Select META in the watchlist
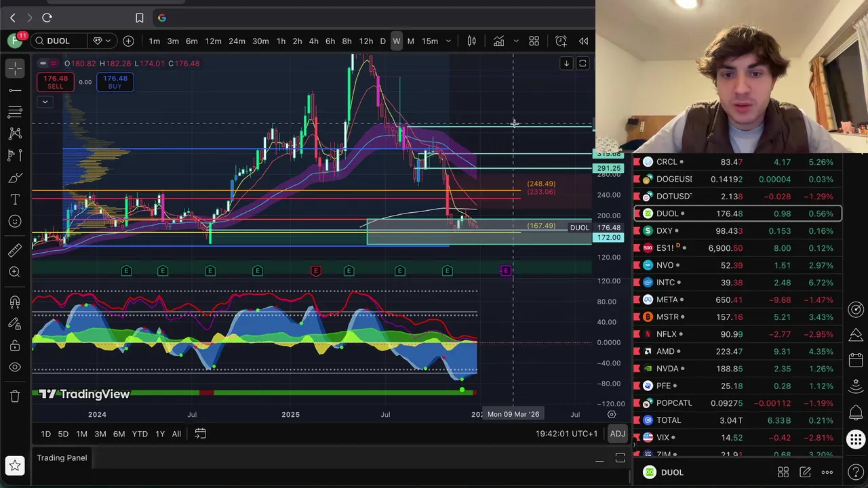This screenshot has width=868, height=488. click(737, 300)
